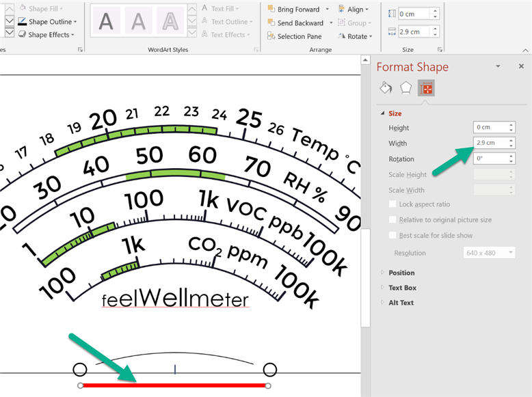Select Fill & Line tab icon
The height and width of the screenshot is (397, 532).
click(x=386, y=88)
